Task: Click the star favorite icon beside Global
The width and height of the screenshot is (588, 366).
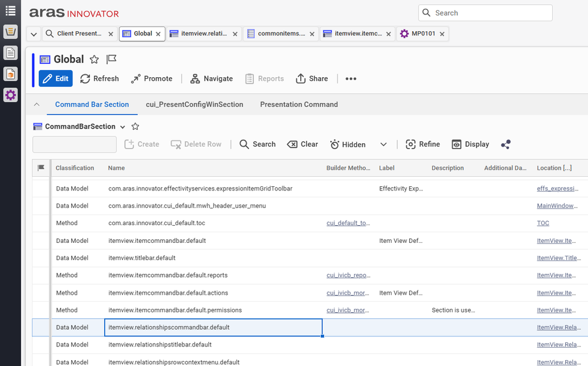Action: [x=94, y=60]
